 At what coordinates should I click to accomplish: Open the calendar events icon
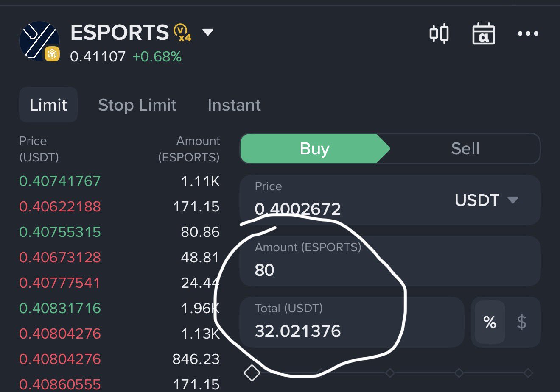[483, 33]
